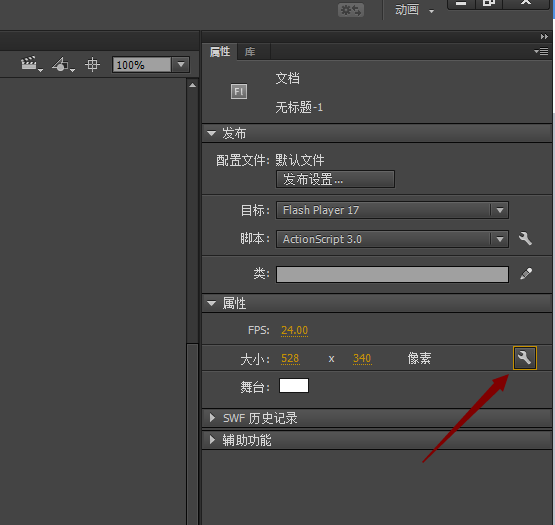The image size is (555, 525).
Task: Click the 发布设置... button
Action: 335,179
